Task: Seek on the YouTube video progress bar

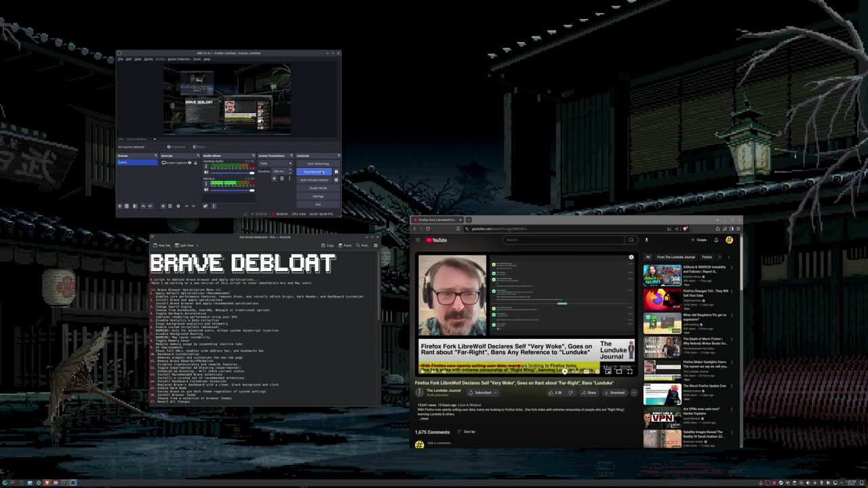Action: coord(526,366)
